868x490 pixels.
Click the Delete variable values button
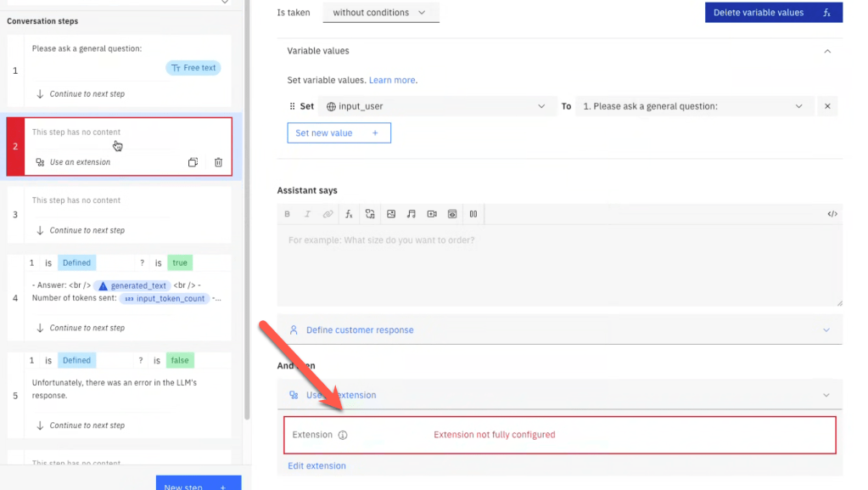click(x=773, y=13)
